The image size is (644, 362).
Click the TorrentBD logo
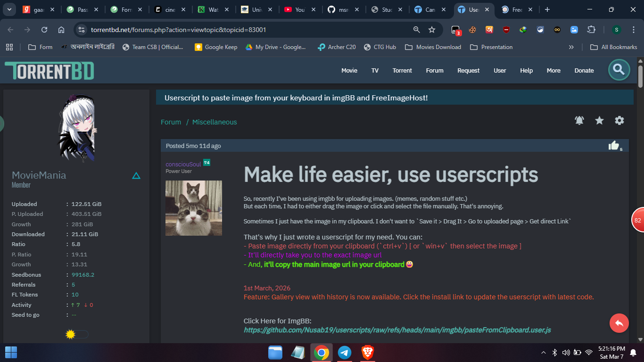(50, 71)
